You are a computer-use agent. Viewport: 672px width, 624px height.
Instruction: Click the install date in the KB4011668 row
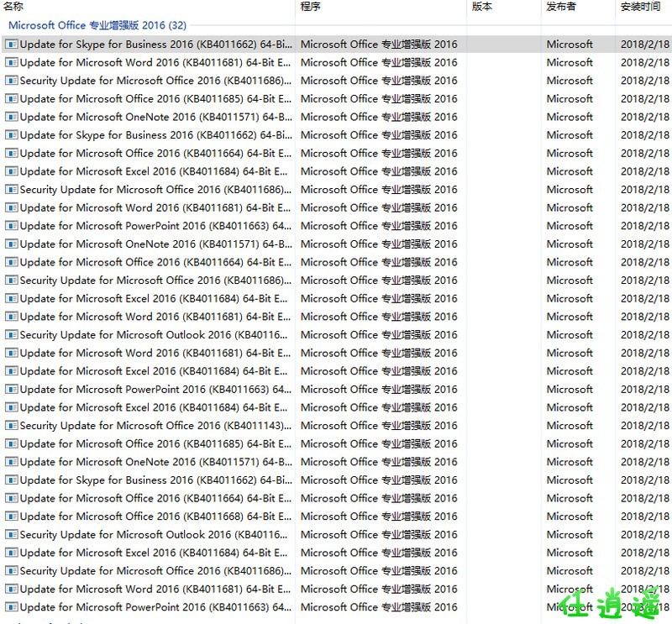coord(645,517)
